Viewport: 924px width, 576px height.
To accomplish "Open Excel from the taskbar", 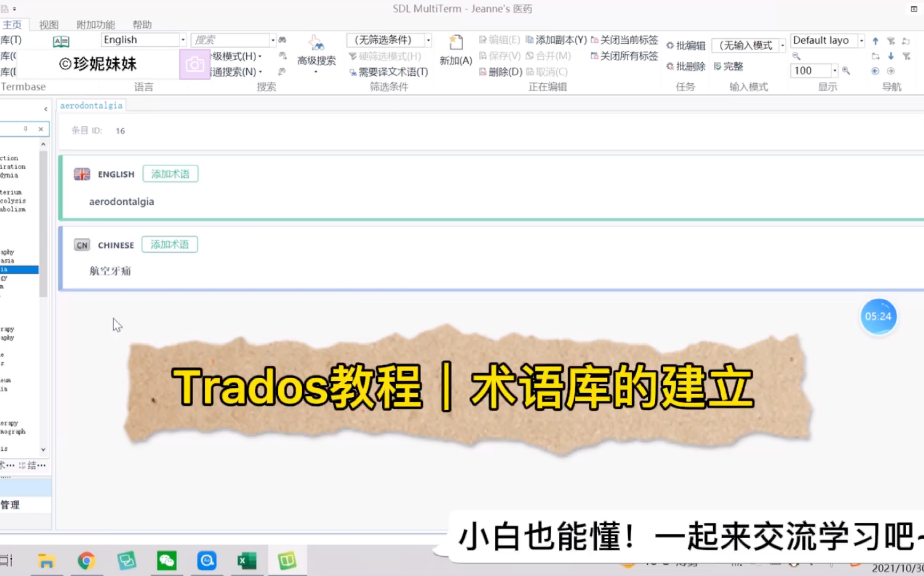I will 247,561.
